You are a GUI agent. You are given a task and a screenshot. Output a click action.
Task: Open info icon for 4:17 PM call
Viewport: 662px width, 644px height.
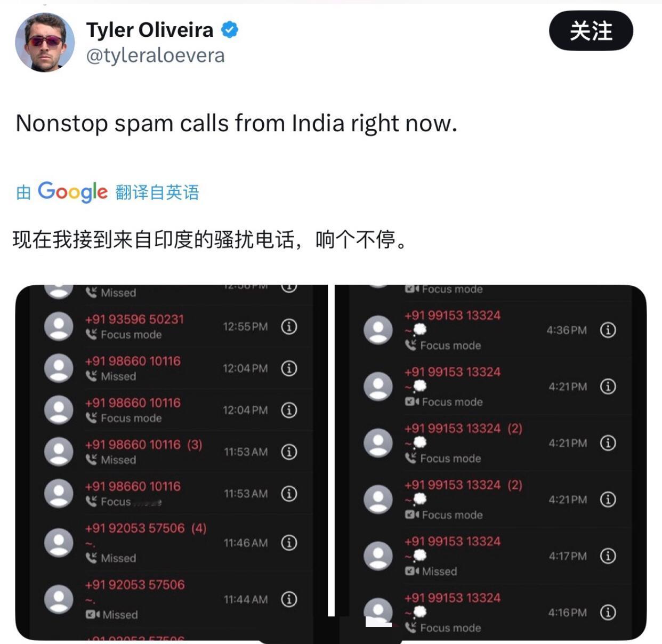point(608,556)
